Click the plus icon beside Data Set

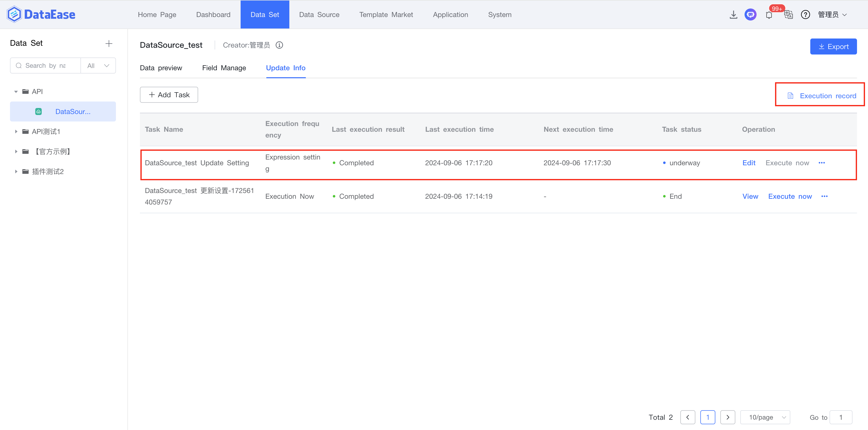click(x=109, y=43)
